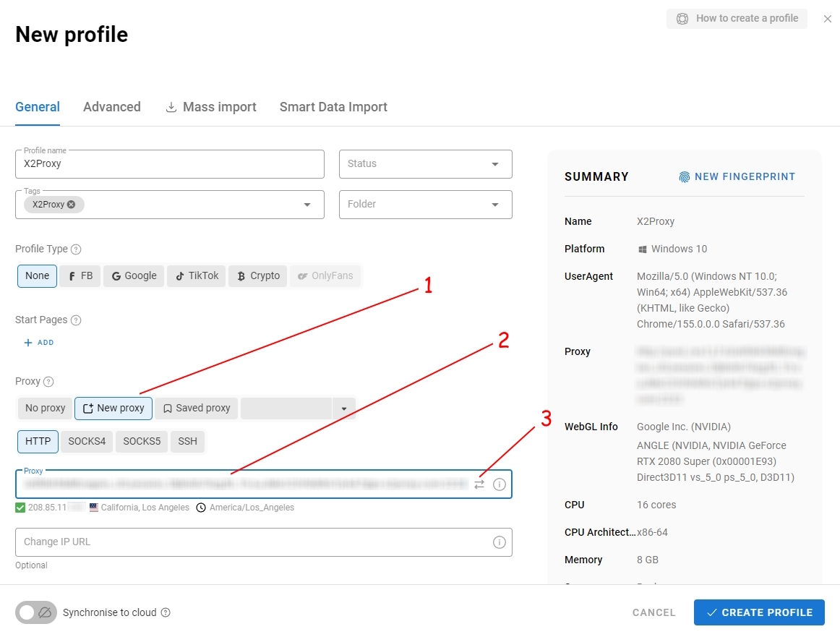Click info icon in Proxy field

pyautogui.click(x=500, y=484)
